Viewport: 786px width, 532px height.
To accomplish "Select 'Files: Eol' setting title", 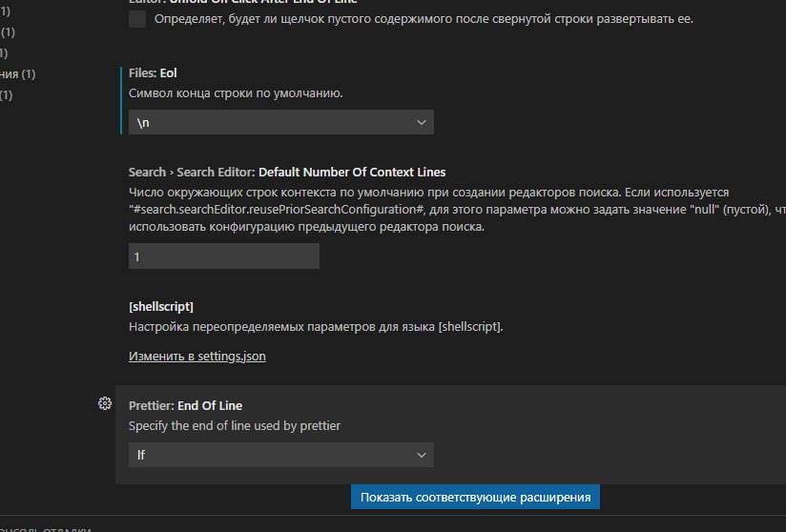I will click(153, 73).
